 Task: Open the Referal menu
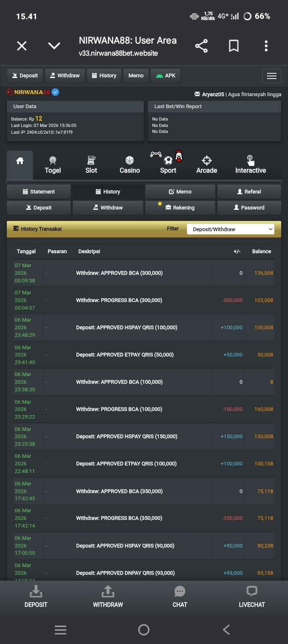click(249, 192)
